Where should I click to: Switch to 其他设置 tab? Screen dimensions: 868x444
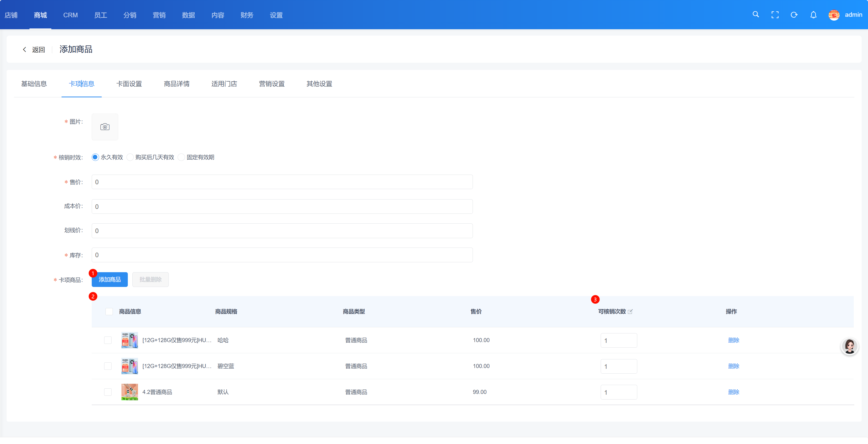pyautogui.click(x=319, y=84)
